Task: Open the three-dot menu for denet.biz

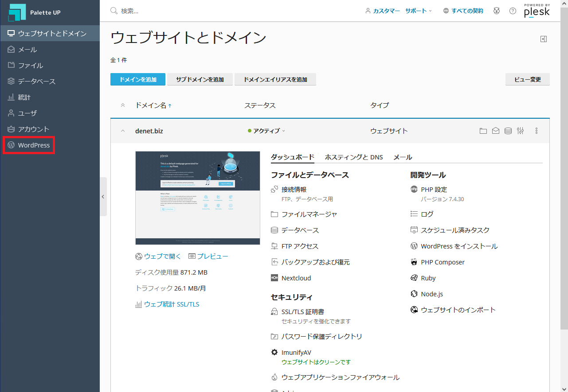Action: coord(537,131)
